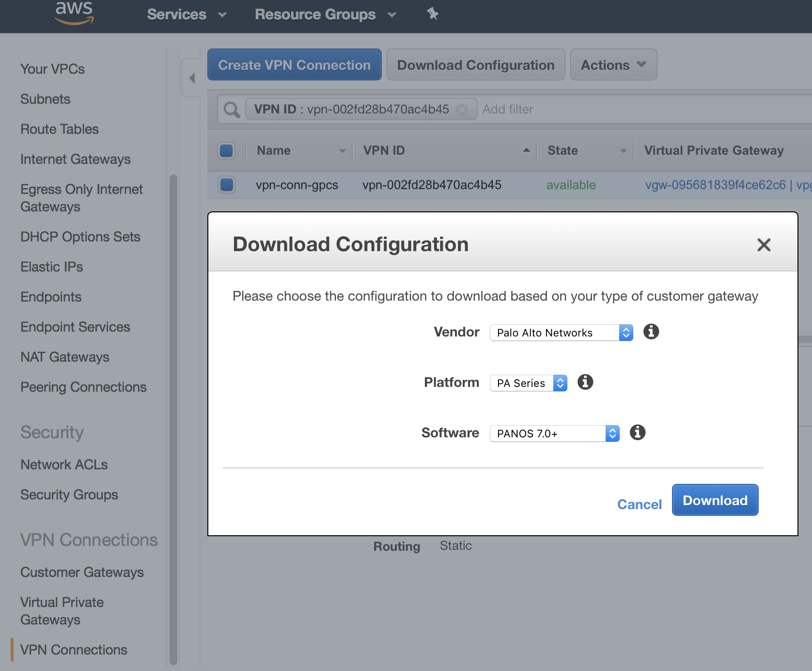Uncheck the vpn-conn-gpcs row checkbox

click(x=227, y=185)
